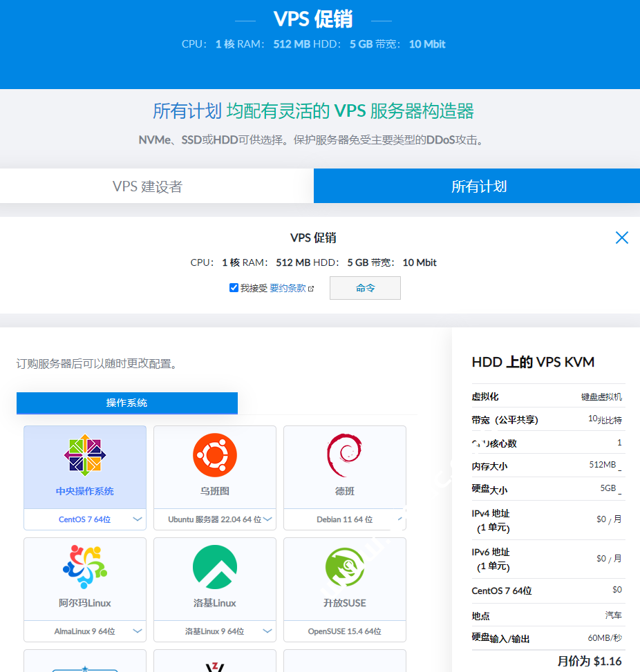Image resolution: width=640 pixels, height=672 pixels.
Task: Select the Rocky Linux operating system logo
Action: click(214, 566)
